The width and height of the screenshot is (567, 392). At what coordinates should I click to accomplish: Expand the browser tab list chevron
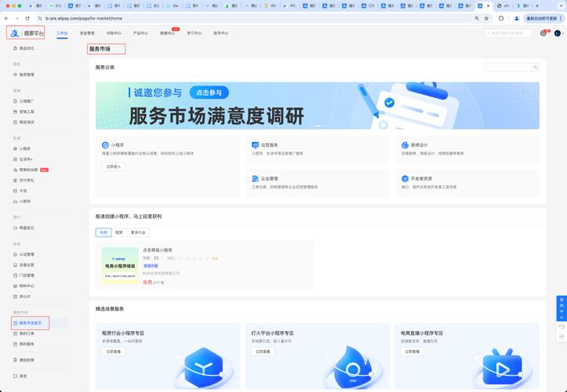coord(561,5)
